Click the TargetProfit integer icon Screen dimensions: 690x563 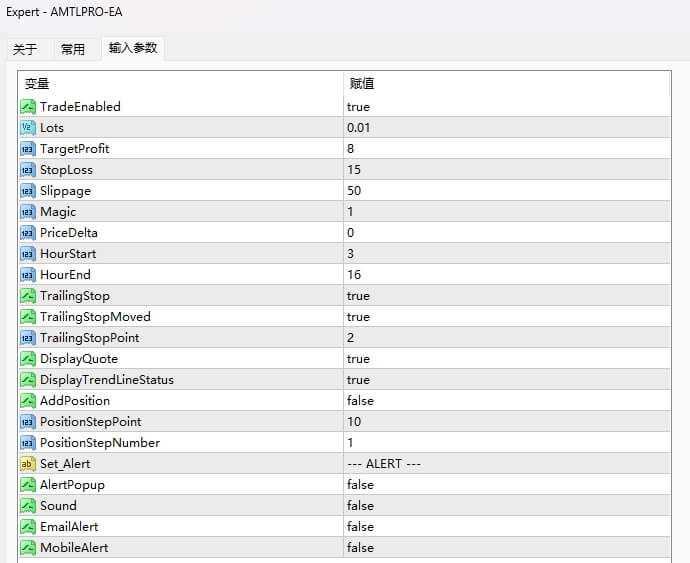(x=28, y=149)
